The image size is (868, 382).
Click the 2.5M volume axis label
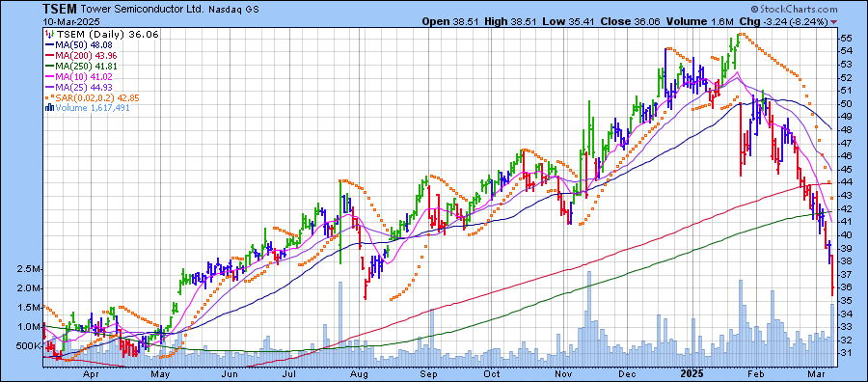pos(28,269)
